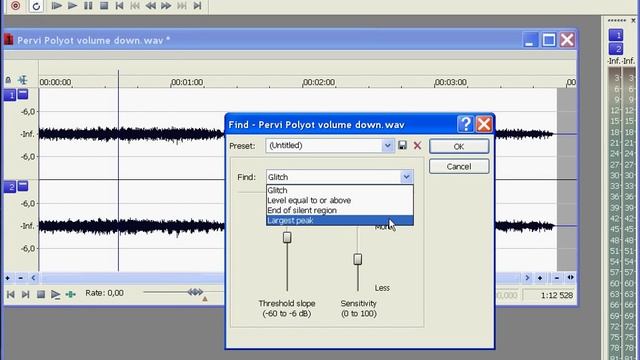The image size is (640, 360).
Task: Click the Forward button in top toolbar
Action: (x=166, y=6)
